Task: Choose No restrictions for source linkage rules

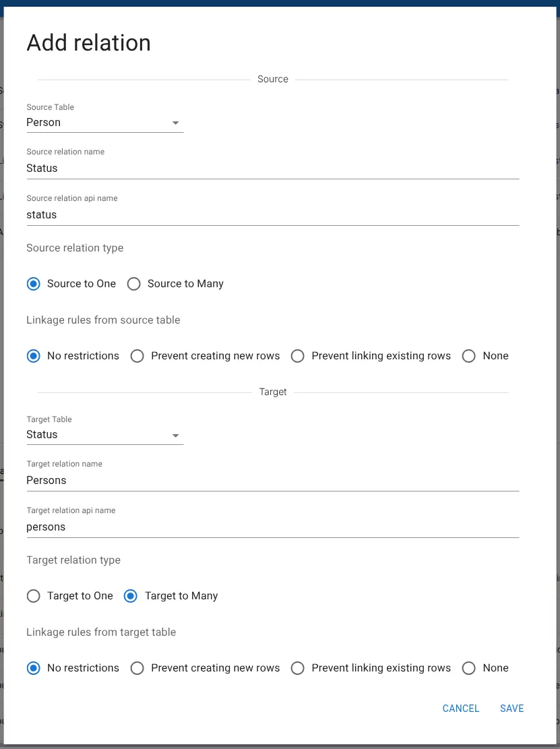Action: (x=34, y=356)
